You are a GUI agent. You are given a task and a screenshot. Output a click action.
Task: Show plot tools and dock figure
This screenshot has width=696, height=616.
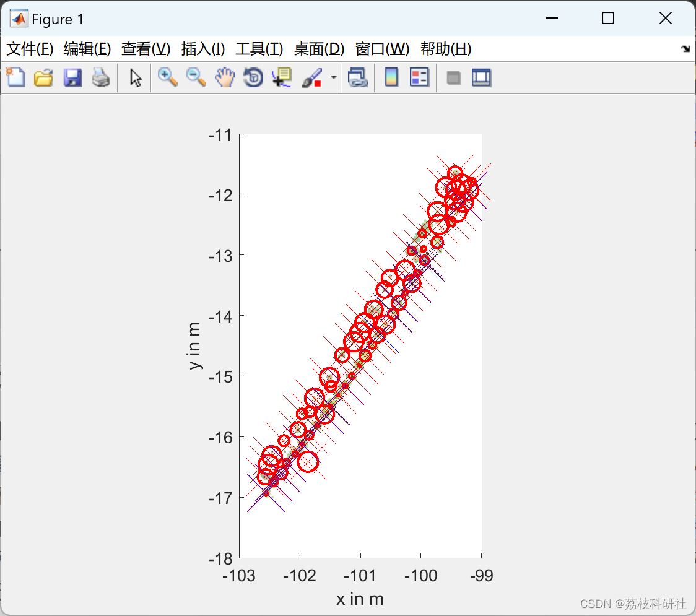(x=481, y=78)
